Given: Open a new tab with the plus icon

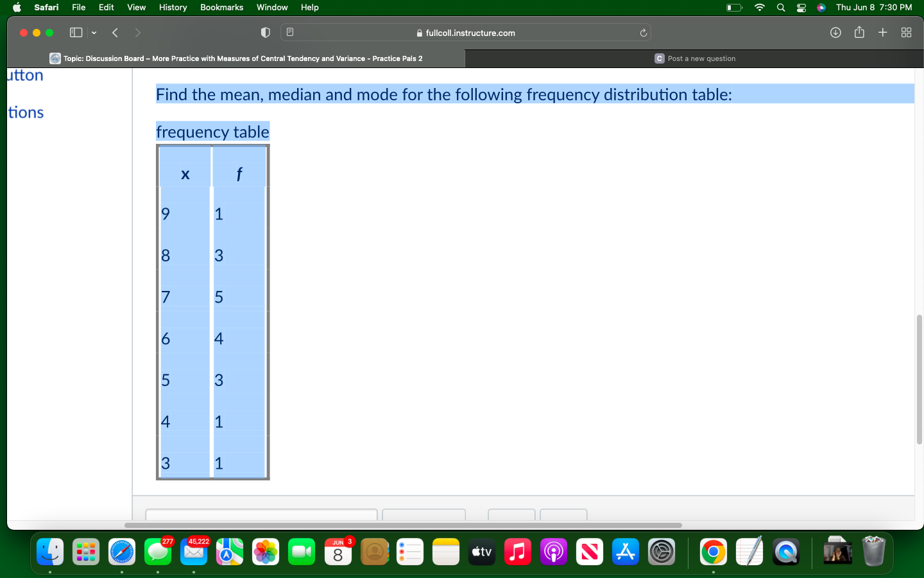Looking at the screenshot, I should pyautogui.click(x=883, y=32).
